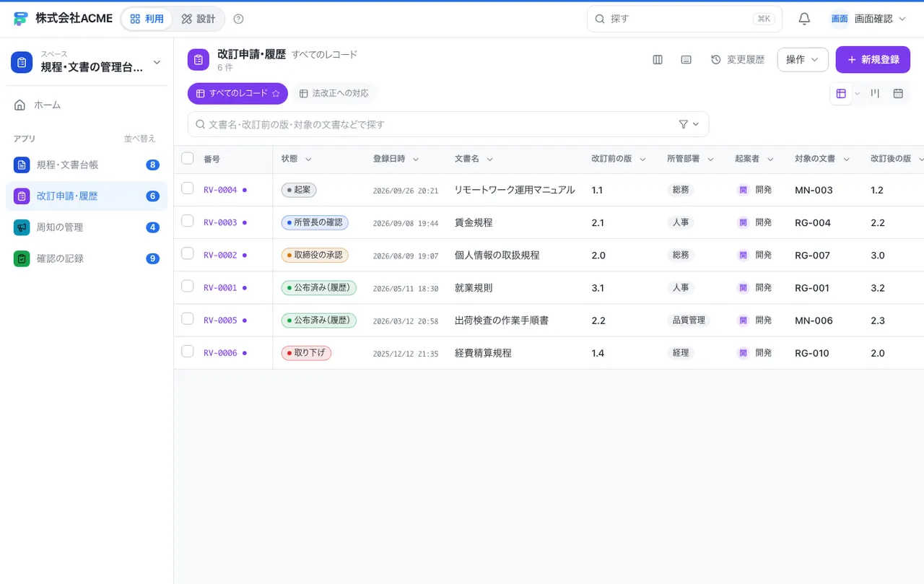924x584 pixels.
Task: Click the megaphone icon for 周知の管理
Action: (22, 227)
